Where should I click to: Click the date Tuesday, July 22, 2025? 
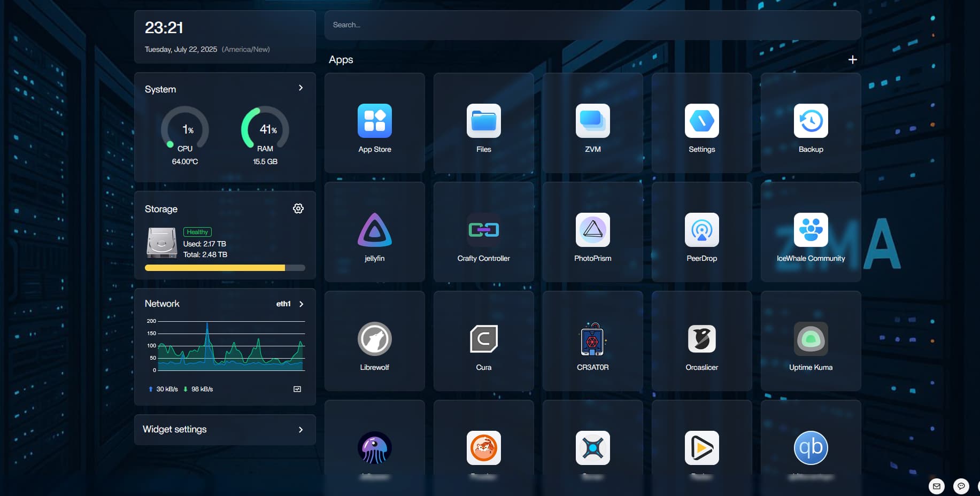pos(181,49)
